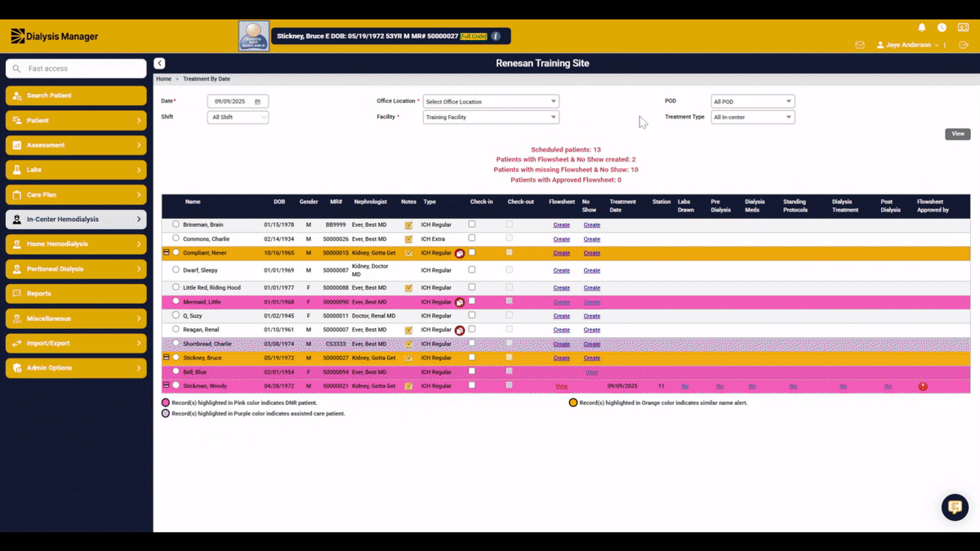Click the Dialysis Manager logo
Viewport: 980px width, 551px height.
tap(55, 36)
